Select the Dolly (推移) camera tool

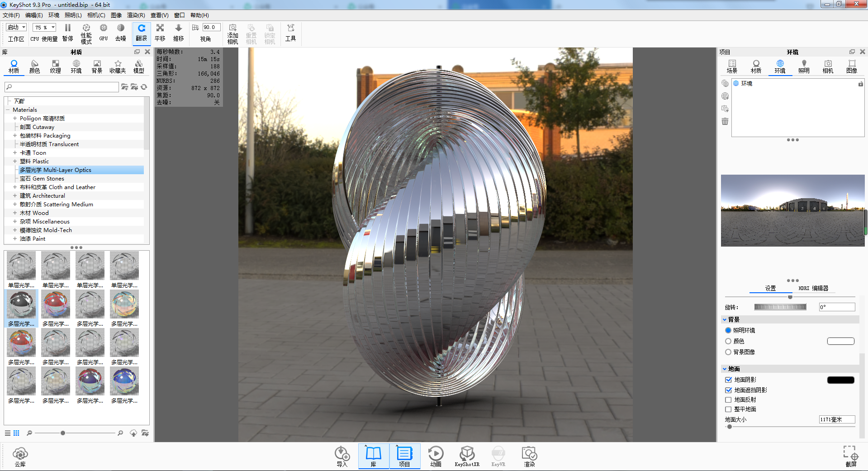coord(179,33)
